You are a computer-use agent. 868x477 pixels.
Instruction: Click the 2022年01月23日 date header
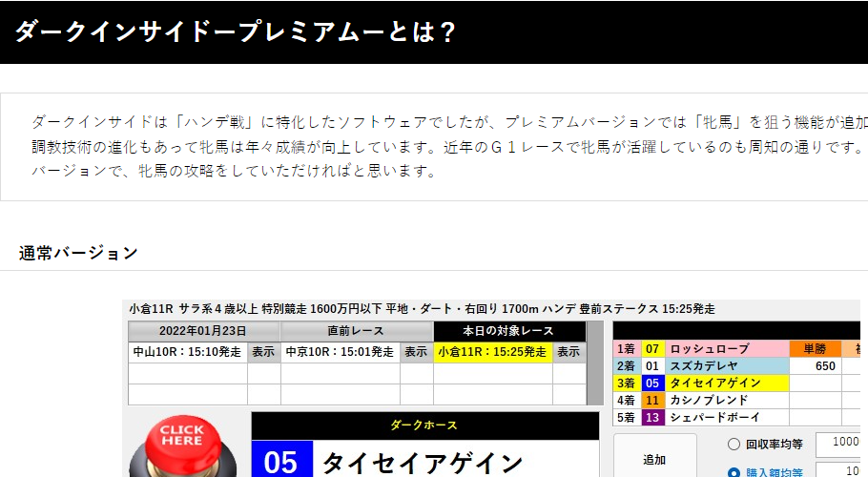(204, 331)
